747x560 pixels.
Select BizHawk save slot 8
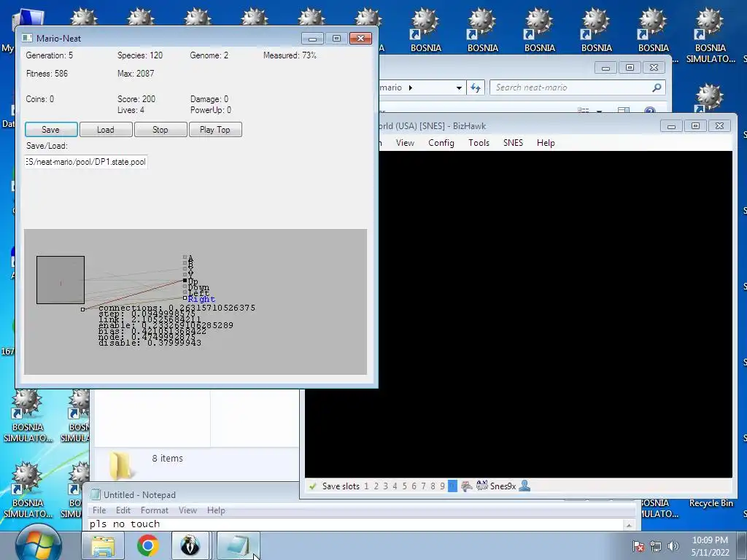pos(433,486)
